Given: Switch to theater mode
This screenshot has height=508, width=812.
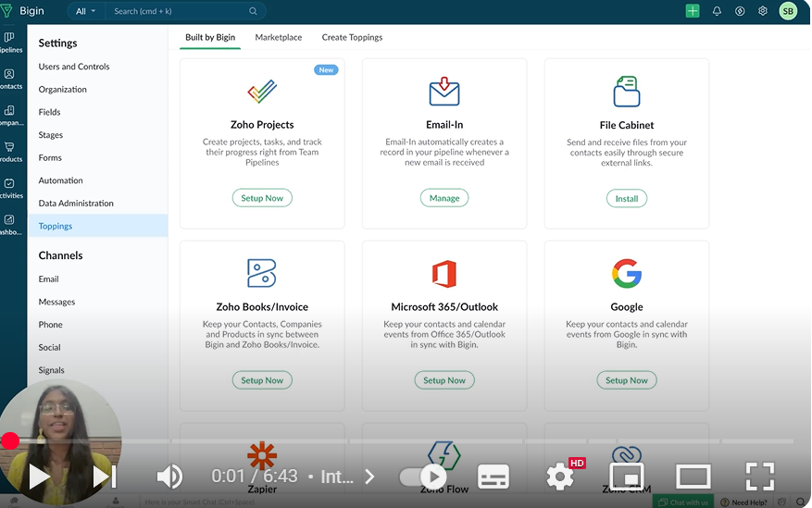Looking at the screenshot, I should (693, 477).
